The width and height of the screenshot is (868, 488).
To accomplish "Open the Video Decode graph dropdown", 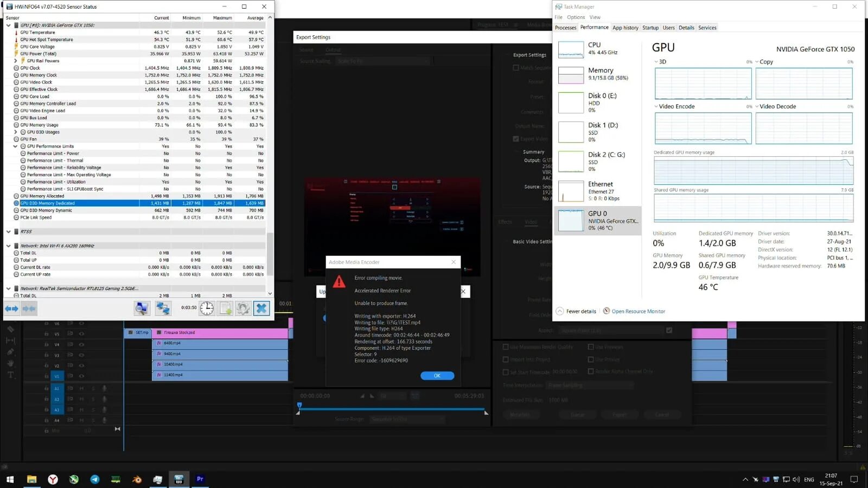I will 757,106.
